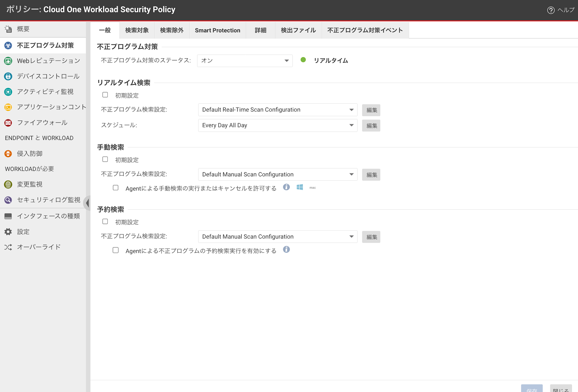Open the セキュリティログ監視 magnifier icon
This screenshot has height=392, width=578.
tap(8, 200)
